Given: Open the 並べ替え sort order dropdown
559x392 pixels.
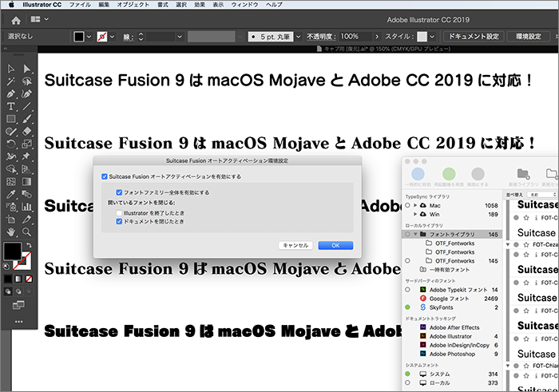Looking at the screenshot, I should click(x=542, y=195).
